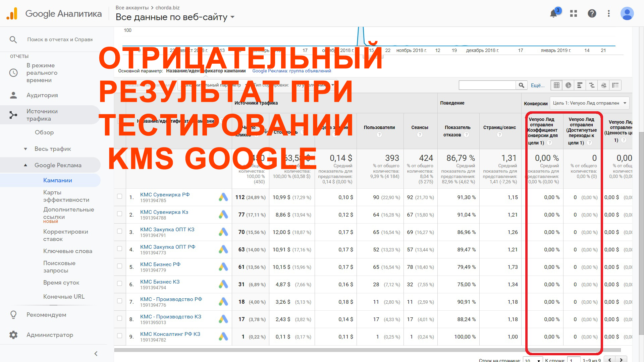644x362 pixels.
Task: Collapse the sidebar with the chevron
Action: tap(96, 354)
